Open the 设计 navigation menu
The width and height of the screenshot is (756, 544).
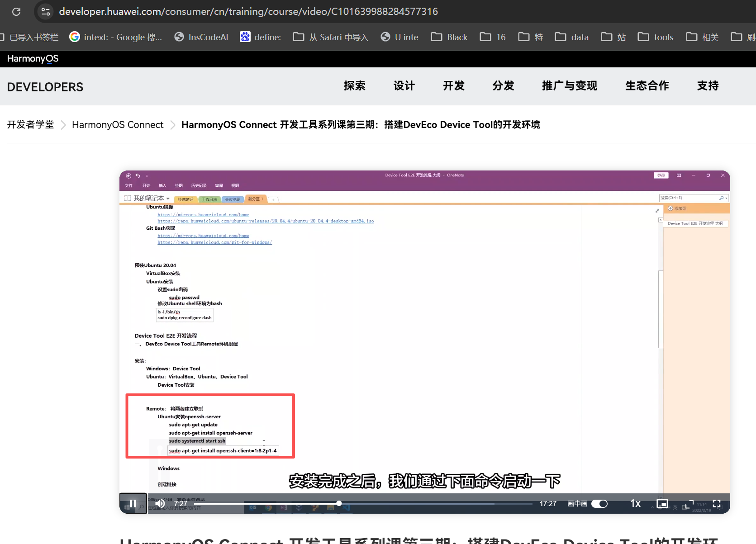pyautogui.click(x=404, y=86)
